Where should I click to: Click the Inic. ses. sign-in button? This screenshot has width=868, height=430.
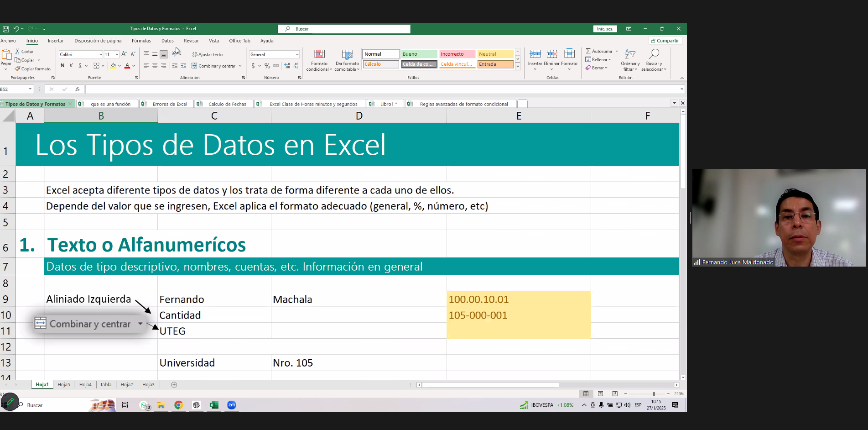[605, 28]
